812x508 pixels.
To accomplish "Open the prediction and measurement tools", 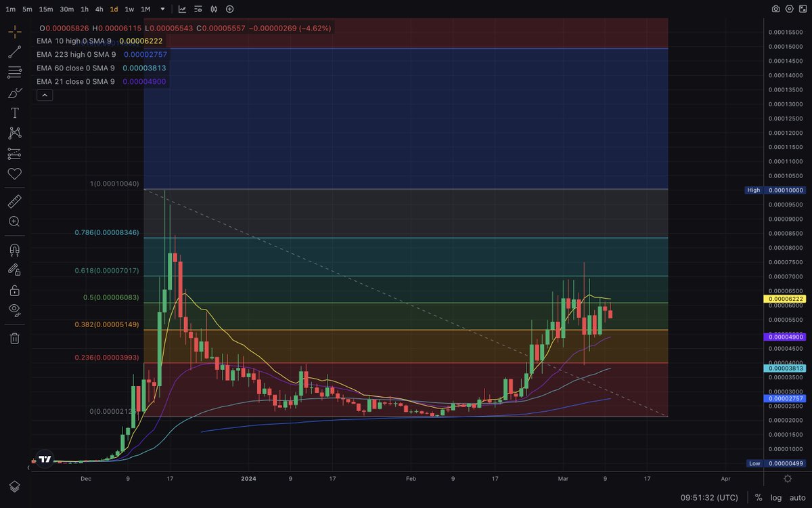I will (x=14, y=154).
